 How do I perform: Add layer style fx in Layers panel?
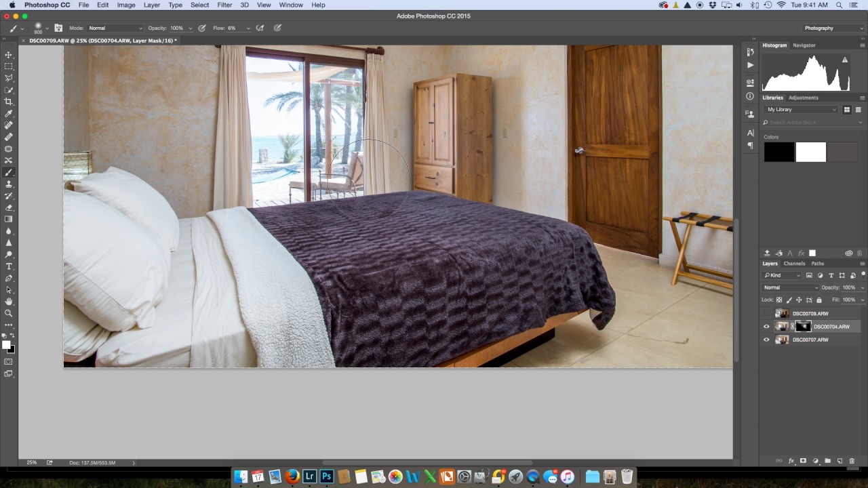[x=791, y=461]
